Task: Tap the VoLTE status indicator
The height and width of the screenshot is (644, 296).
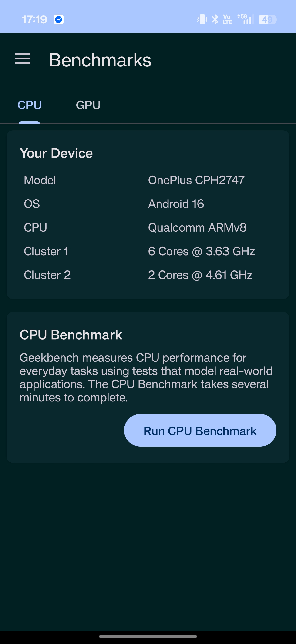Action: click(227, 20)
